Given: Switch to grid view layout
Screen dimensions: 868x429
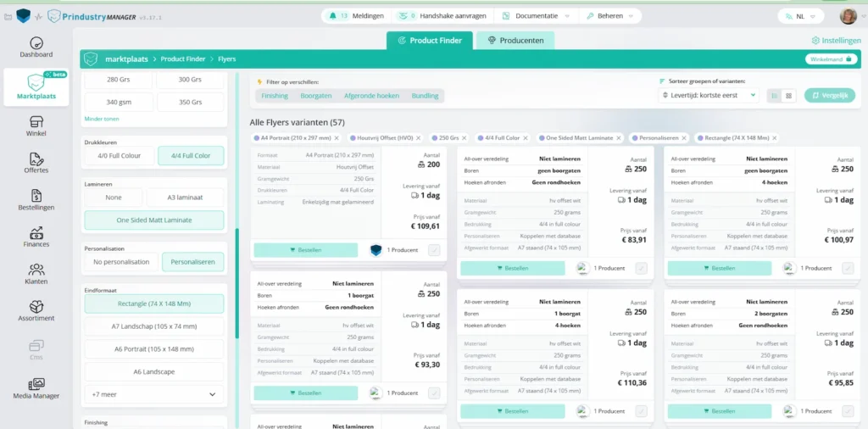Looking at the screenshot, I should click(x=789, y=95).
